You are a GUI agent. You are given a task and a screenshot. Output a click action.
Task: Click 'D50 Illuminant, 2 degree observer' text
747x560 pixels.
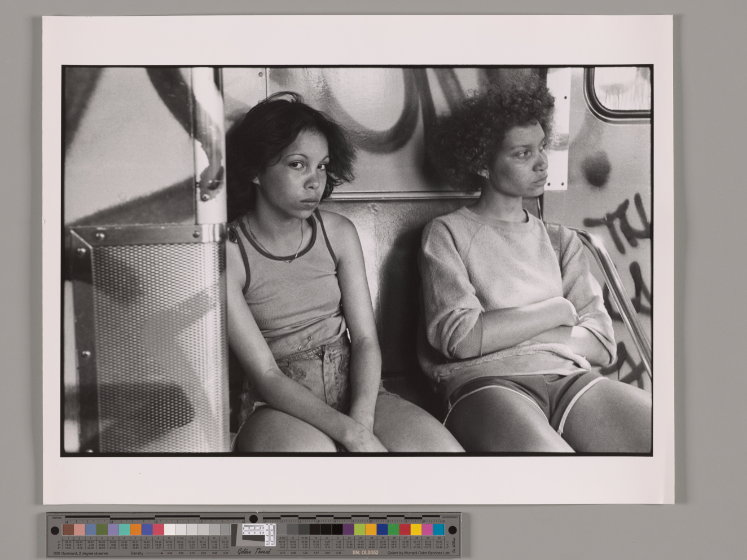coord(81,553)
